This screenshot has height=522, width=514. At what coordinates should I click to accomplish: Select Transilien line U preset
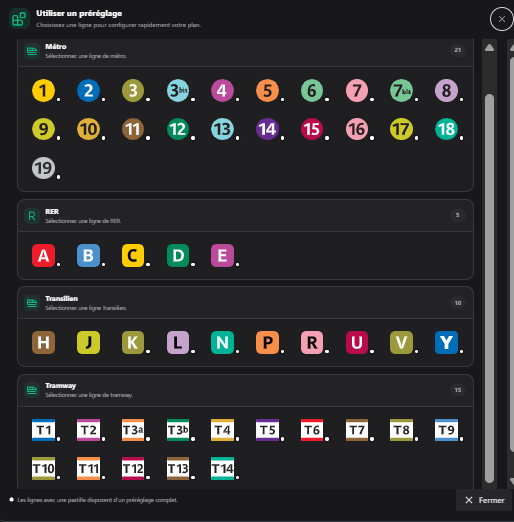(357, 342)
